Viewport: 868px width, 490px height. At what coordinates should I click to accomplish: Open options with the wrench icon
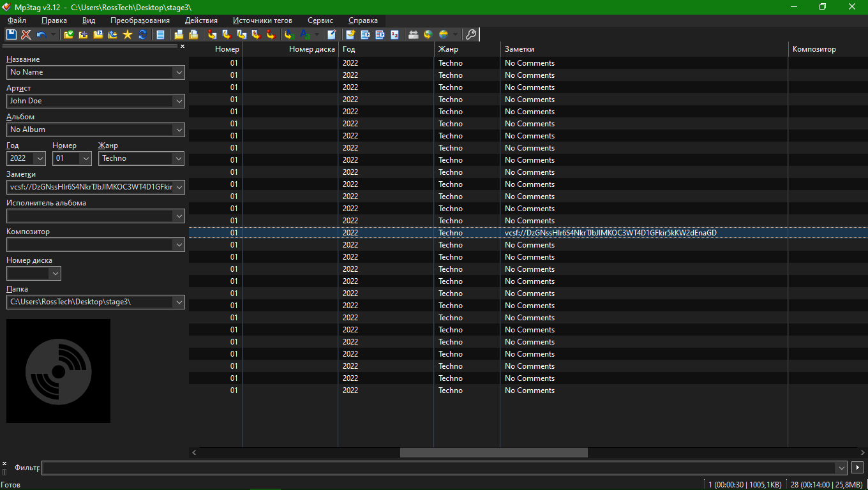(471, 34)
